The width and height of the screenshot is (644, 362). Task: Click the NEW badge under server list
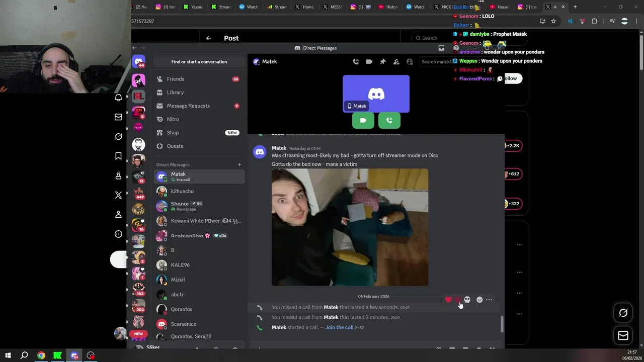click(138, 334)
